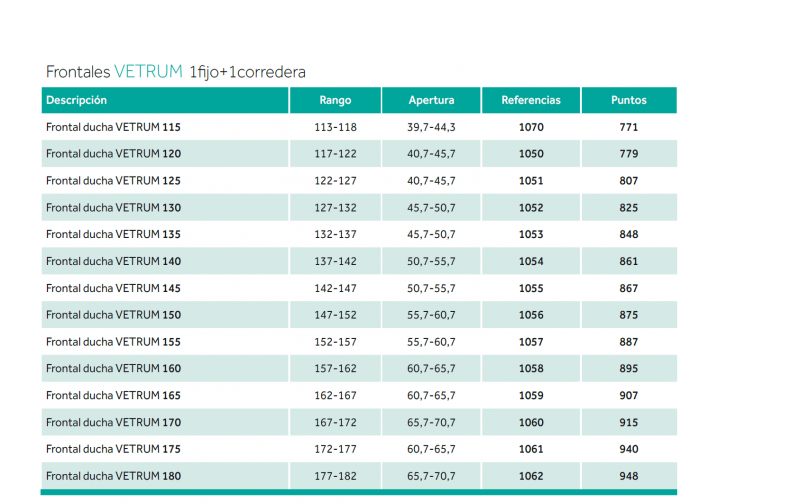Click reference number 1062

click(531, 476)
